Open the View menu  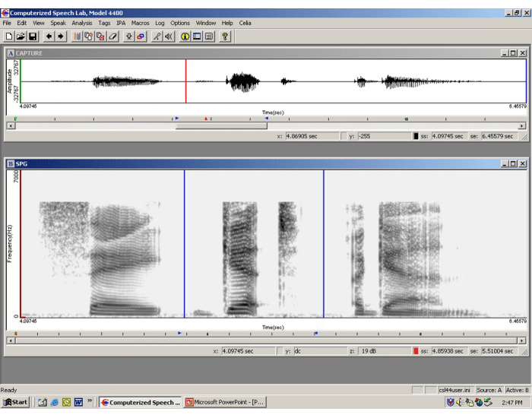point(38,23)
